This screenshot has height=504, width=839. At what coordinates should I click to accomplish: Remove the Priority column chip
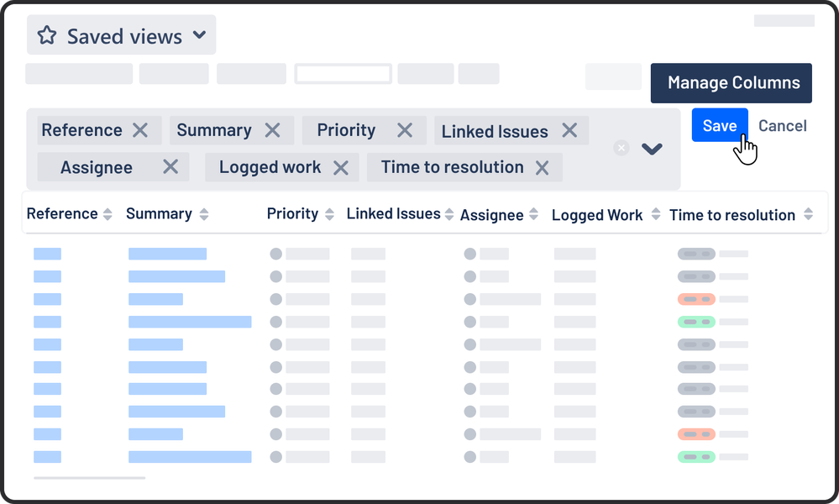(404, 130)
